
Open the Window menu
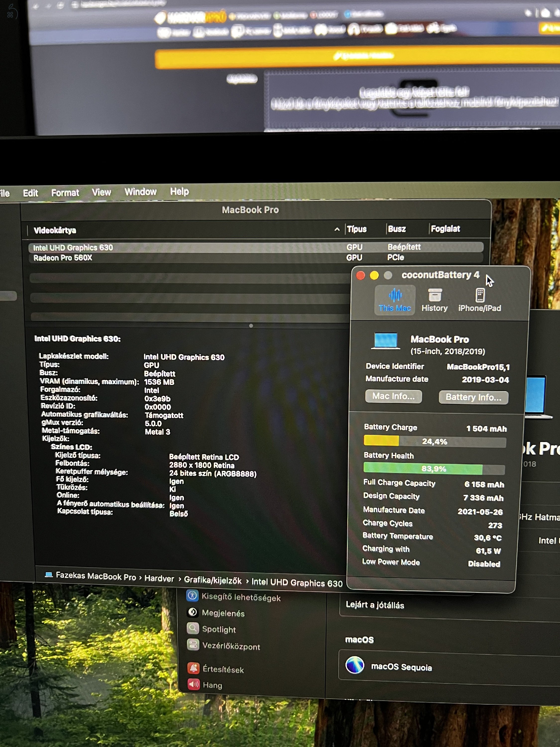tap(140, 192)
